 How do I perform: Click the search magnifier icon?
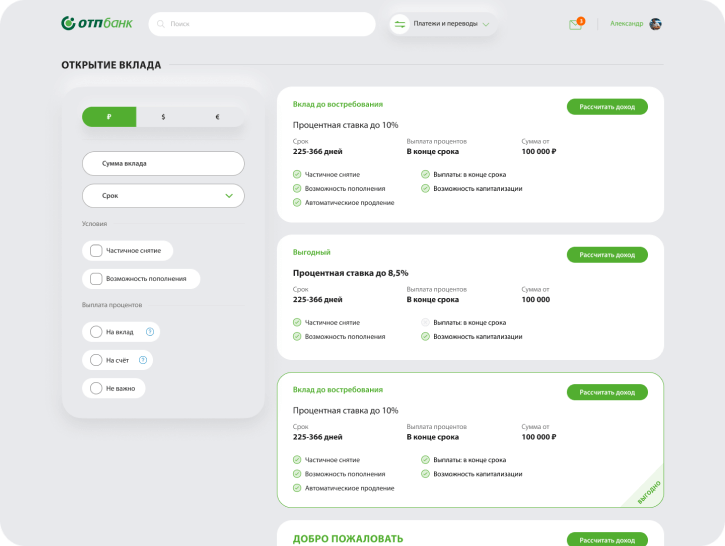162,24
